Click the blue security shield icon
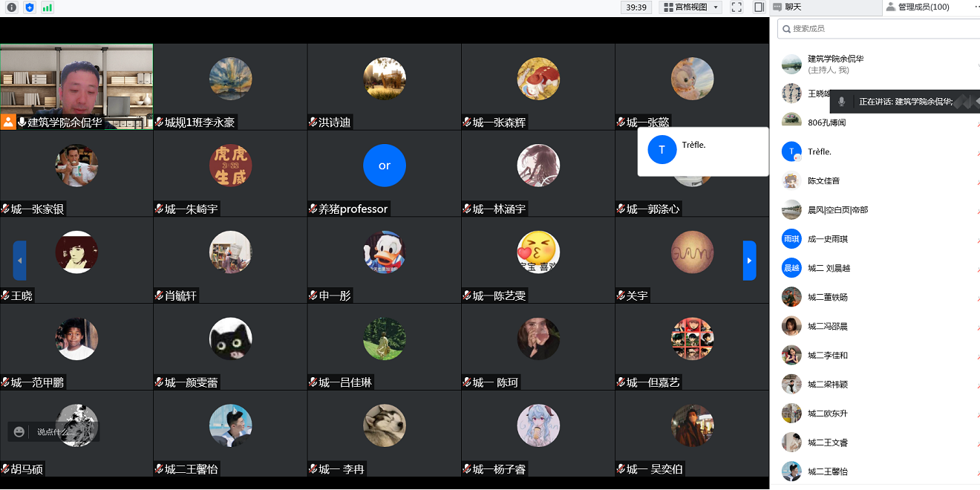Screen dimensions: 980x490 (30, 7)
